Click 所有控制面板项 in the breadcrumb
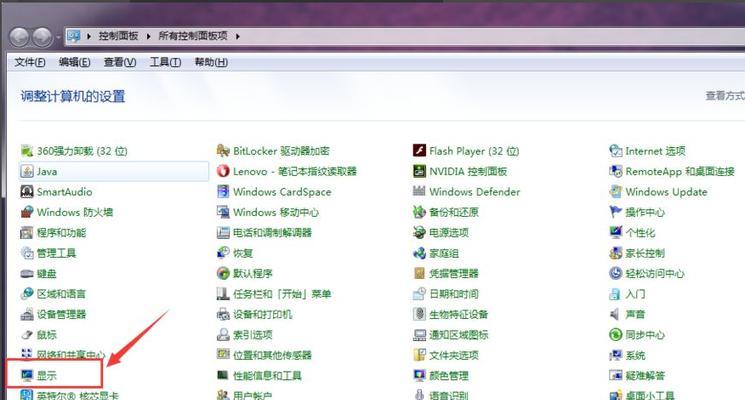This screenshot has height=400, width=745. tap(193, 36)
